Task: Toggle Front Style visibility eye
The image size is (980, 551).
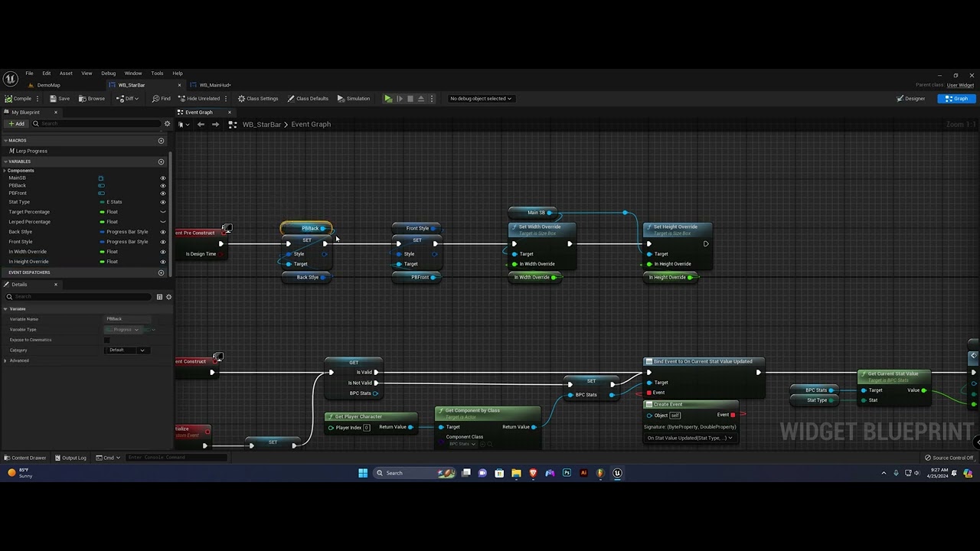Action: coord(163,242)
